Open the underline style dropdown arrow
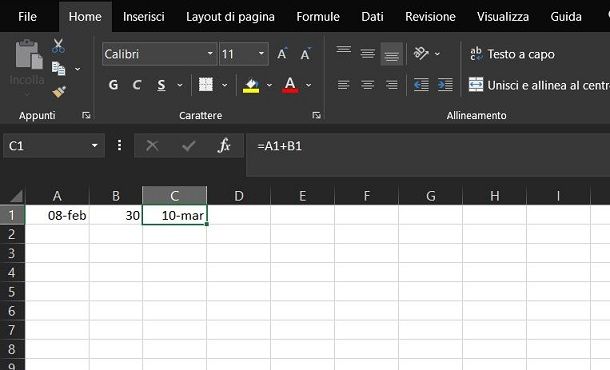610x370 pixels. (x=180, y=85)
